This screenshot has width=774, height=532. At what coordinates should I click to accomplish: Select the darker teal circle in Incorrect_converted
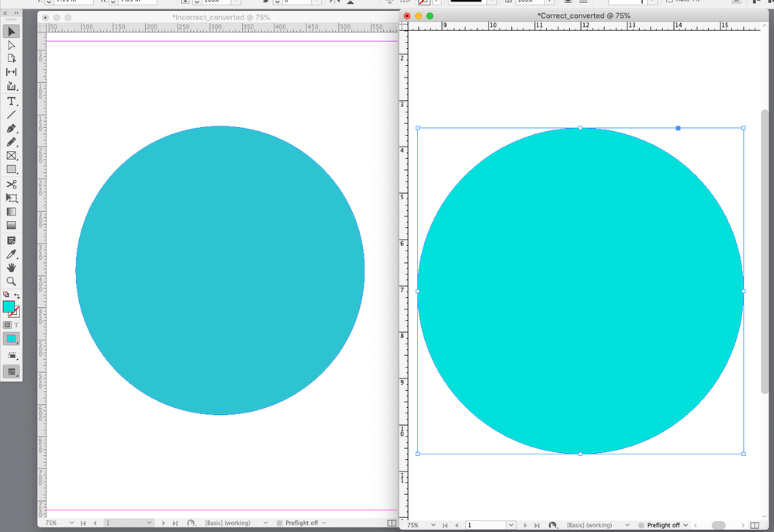pos(220,271)
